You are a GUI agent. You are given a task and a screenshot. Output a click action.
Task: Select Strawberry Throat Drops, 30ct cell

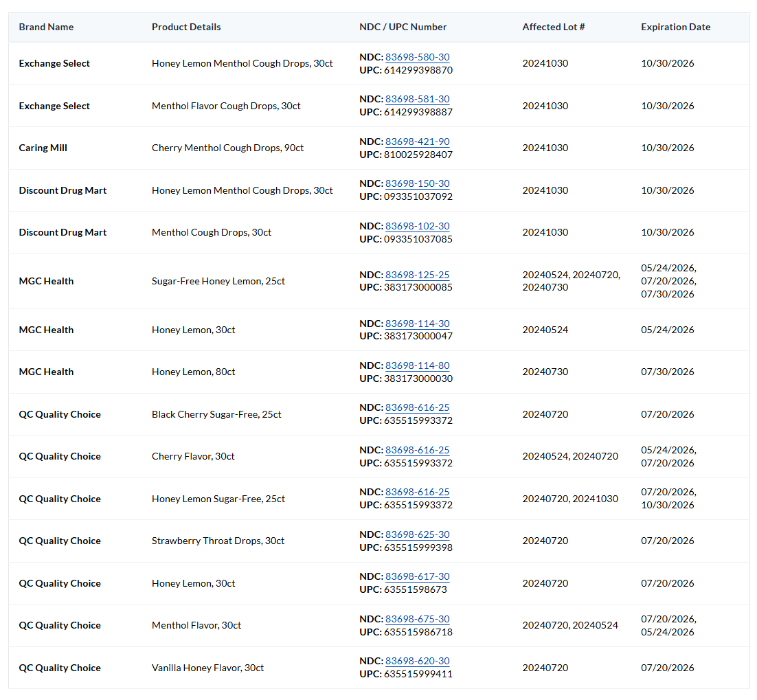coord(218,541)
